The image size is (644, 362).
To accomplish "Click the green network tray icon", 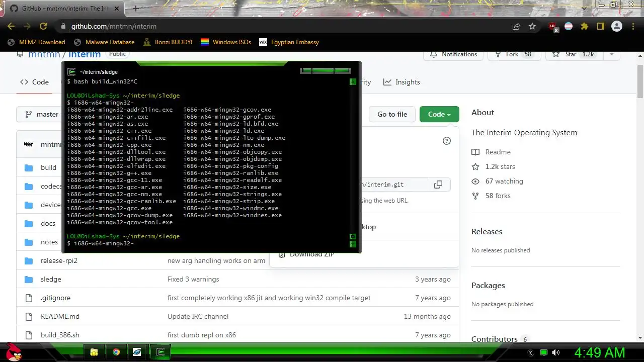I will click(x=543, y=352).
